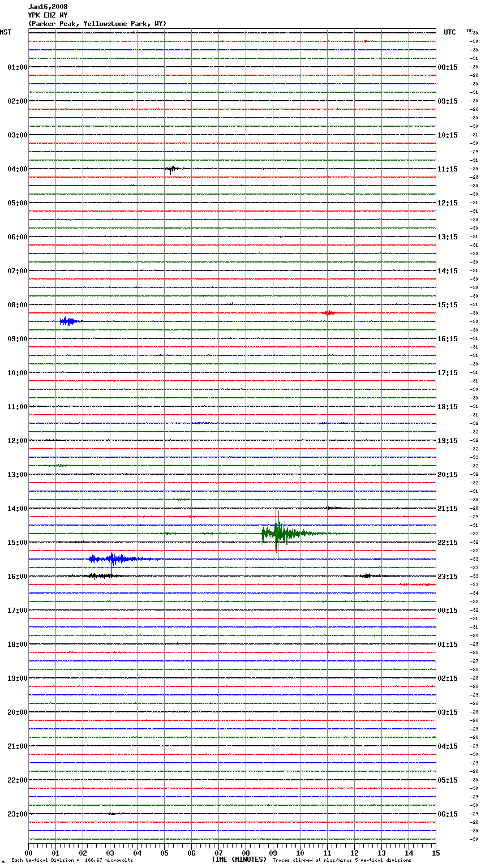This screenshot has height=868, width=481.
Task: Select the 13:00 MST time label
Action: [x=18, y=475]
